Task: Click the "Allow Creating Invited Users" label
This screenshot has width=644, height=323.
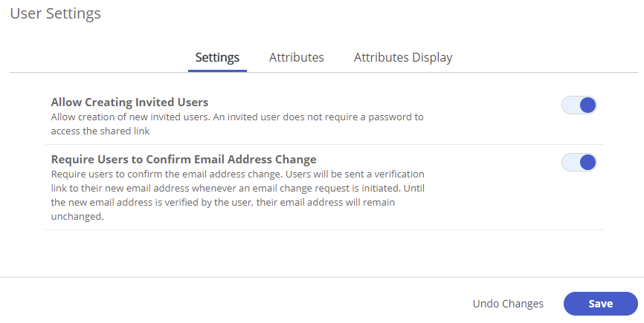Action: [129, 102]
